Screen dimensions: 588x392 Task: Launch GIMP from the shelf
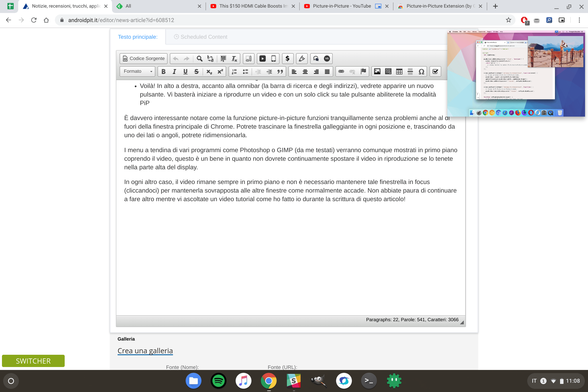coord(319,381)
